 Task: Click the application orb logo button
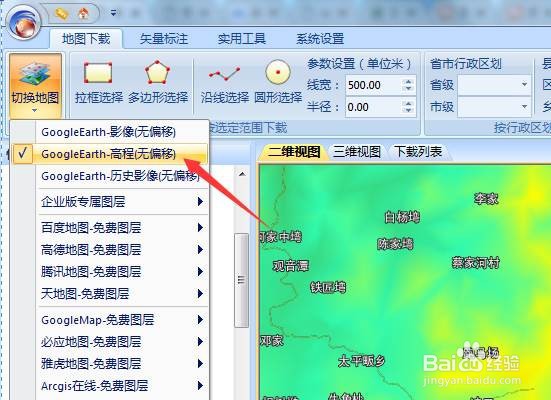24,23
